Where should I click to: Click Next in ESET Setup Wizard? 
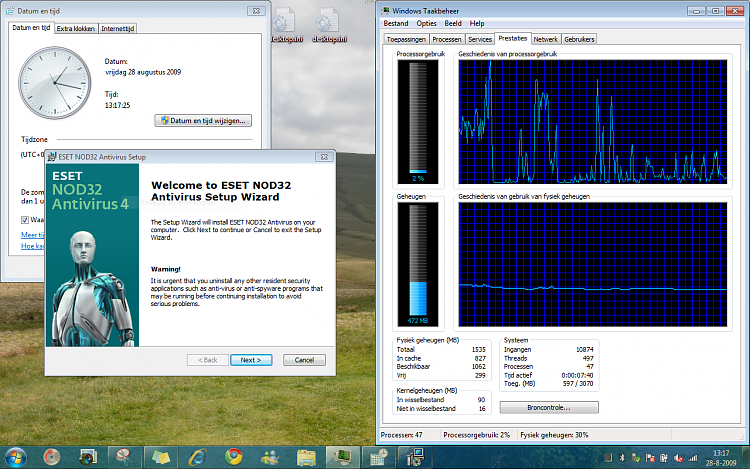(251, 360)
